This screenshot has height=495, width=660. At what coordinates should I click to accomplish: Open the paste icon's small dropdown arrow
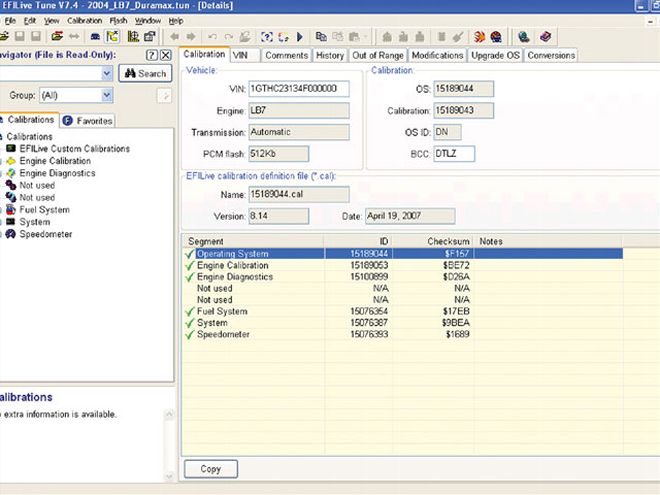[x=365, y=37]
